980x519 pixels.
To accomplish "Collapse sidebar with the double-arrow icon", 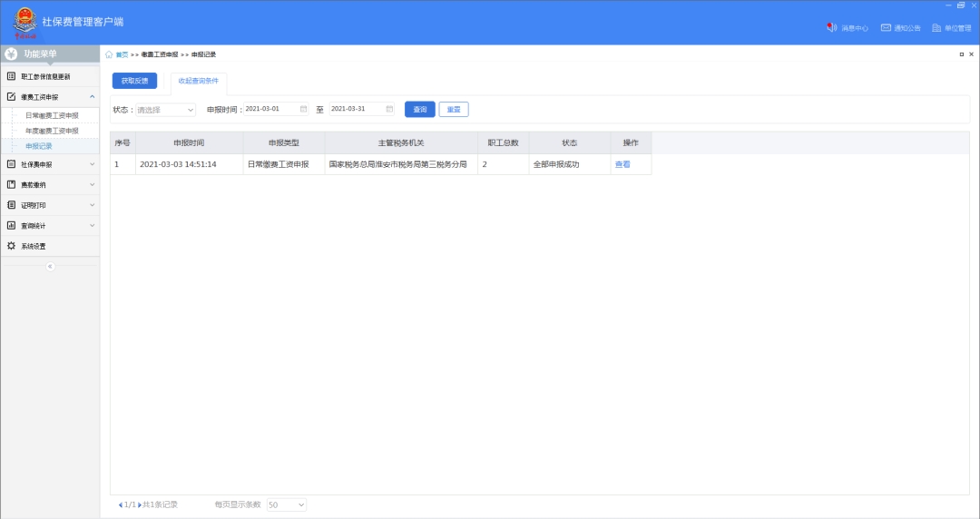I will (x=50, y=266).
